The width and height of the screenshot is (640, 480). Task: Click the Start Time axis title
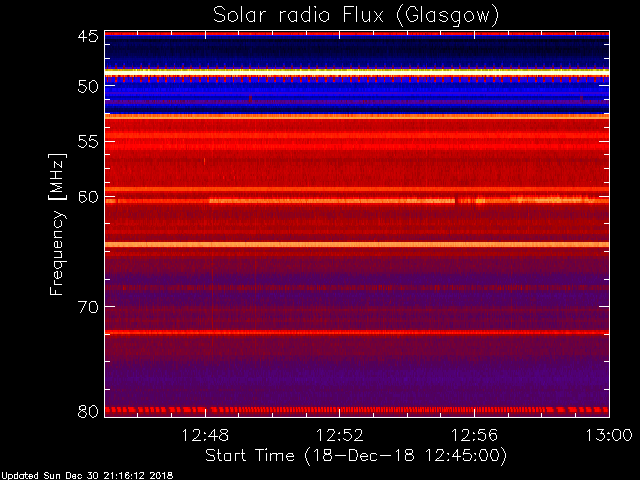click(x=356, y=456)
